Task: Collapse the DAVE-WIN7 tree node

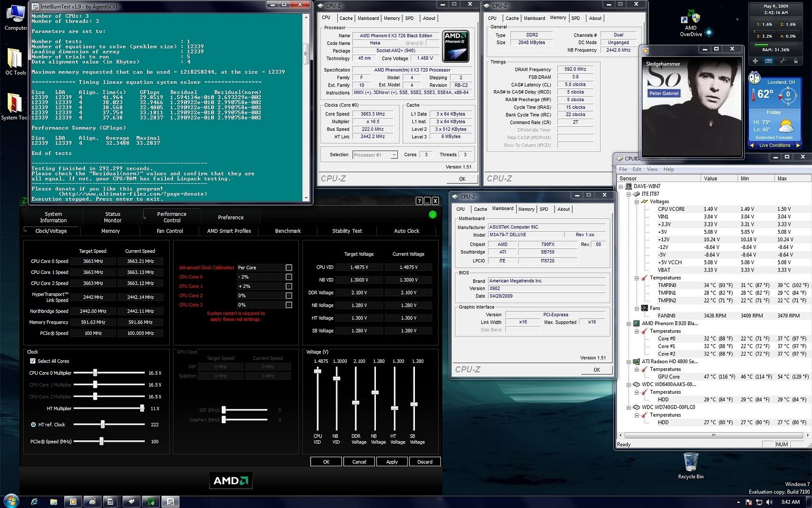Action: (621, 186)
